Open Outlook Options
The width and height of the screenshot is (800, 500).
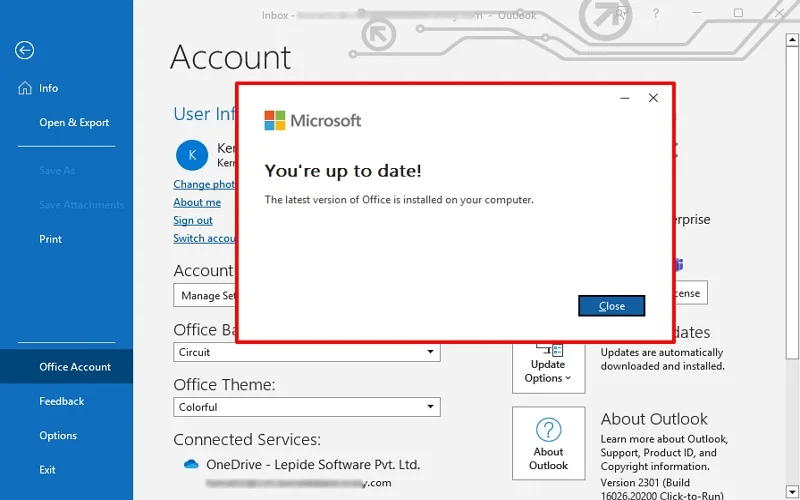(58, 435)
